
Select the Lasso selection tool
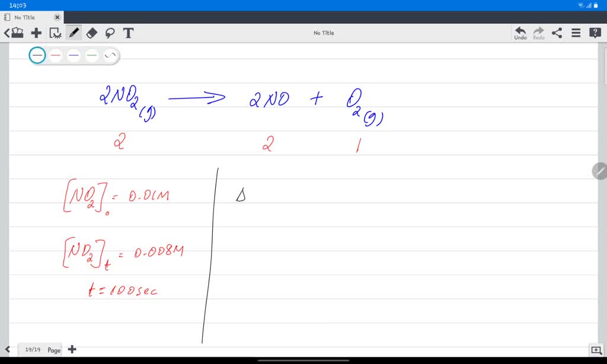tap(110, 33)
